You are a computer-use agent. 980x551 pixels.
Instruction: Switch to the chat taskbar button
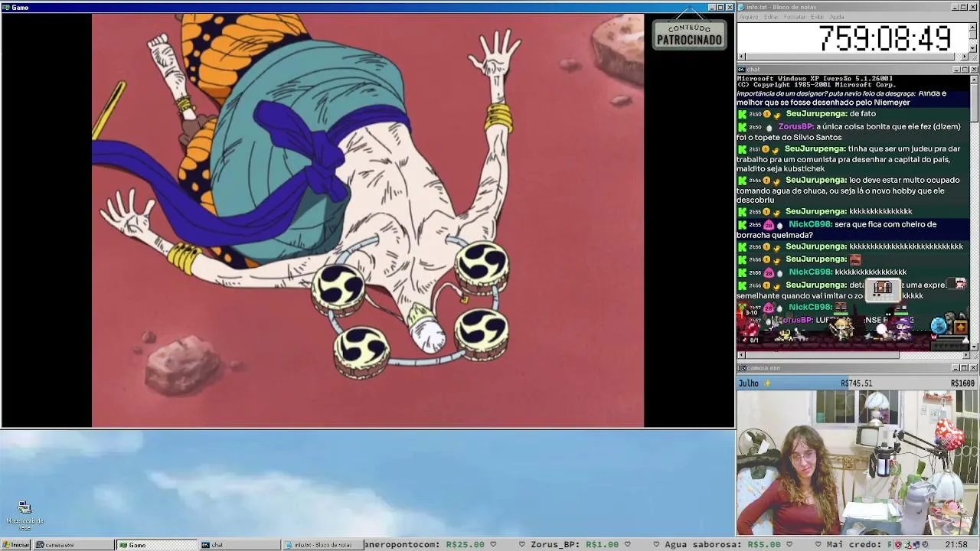point(239,545)
